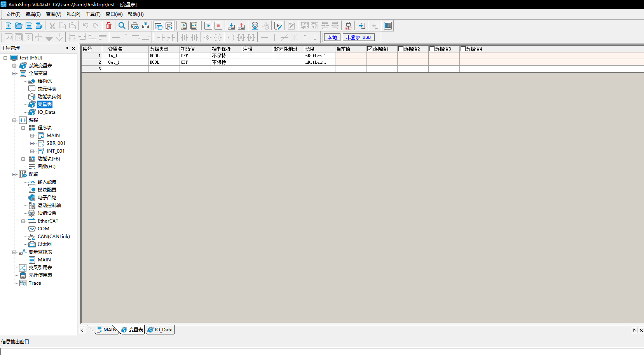Click the INT_001 interrupt program item

point(56,151)
